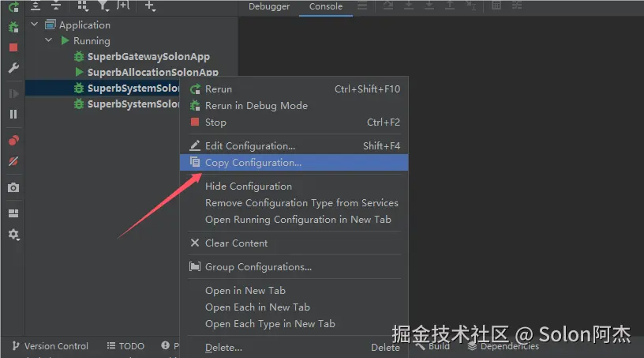
Task: Choose Open in New Tab menu item
Action: (x=294, y=291)
